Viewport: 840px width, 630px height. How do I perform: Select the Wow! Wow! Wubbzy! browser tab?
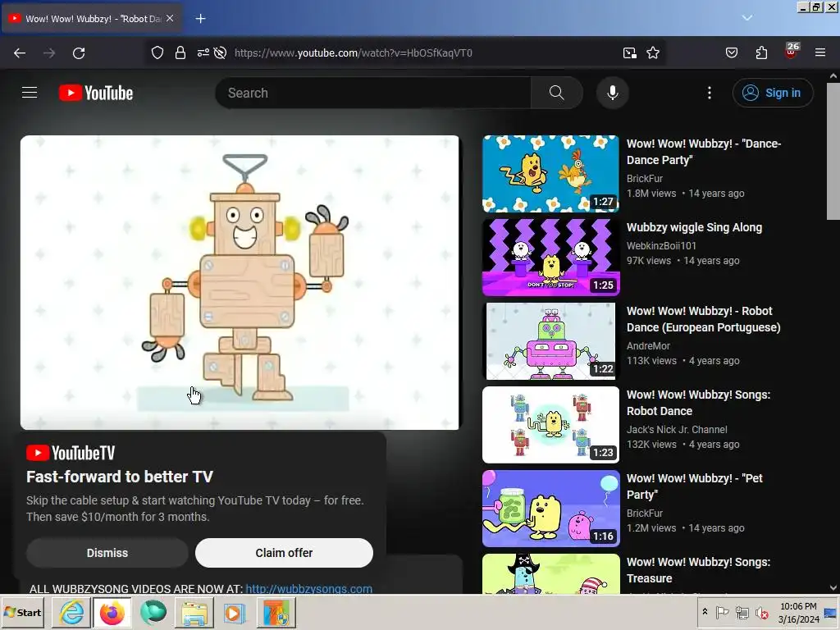[91, 19]
